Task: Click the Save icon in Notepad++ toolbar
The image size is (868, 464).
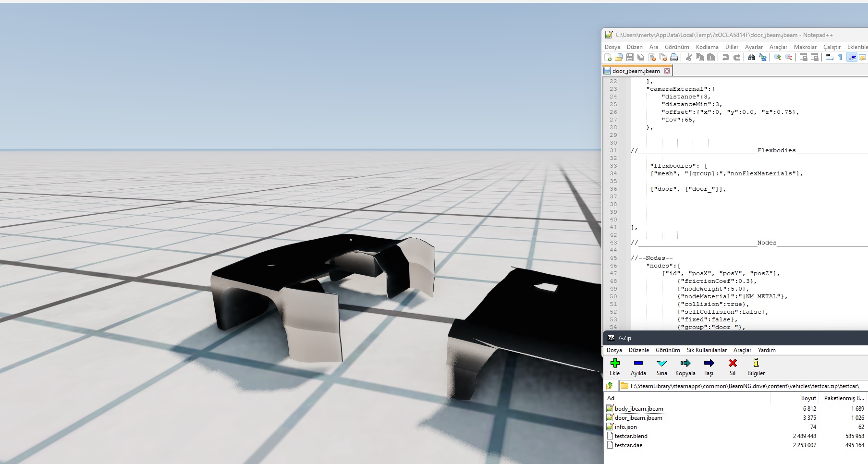Action: 629,58
